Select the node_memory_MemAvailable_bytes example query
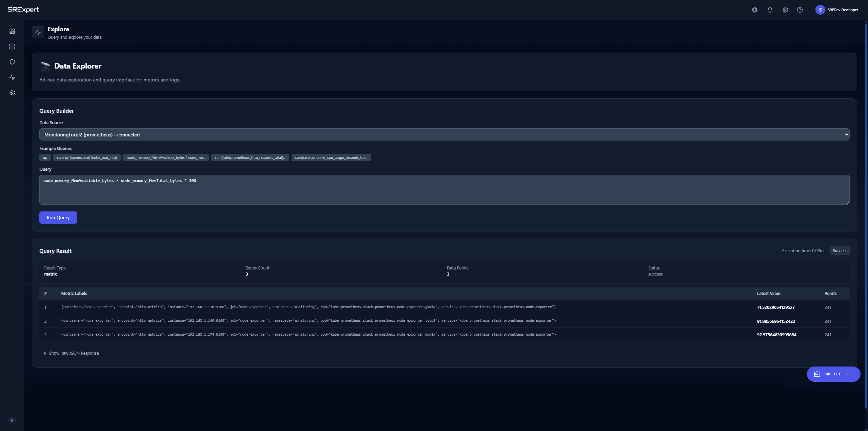The width and height of the screenshot is (868, 431). pos(166,157)
